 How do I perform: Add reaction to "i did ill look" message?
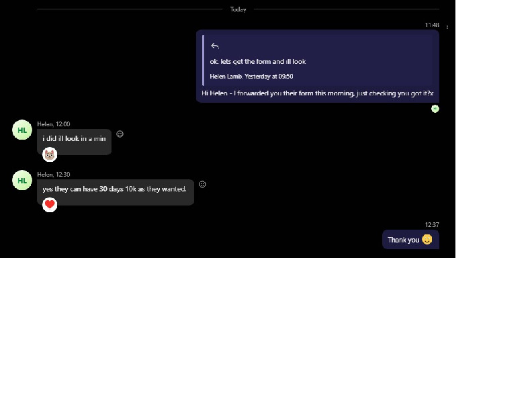pyautogui.click(x=120, y=134)
